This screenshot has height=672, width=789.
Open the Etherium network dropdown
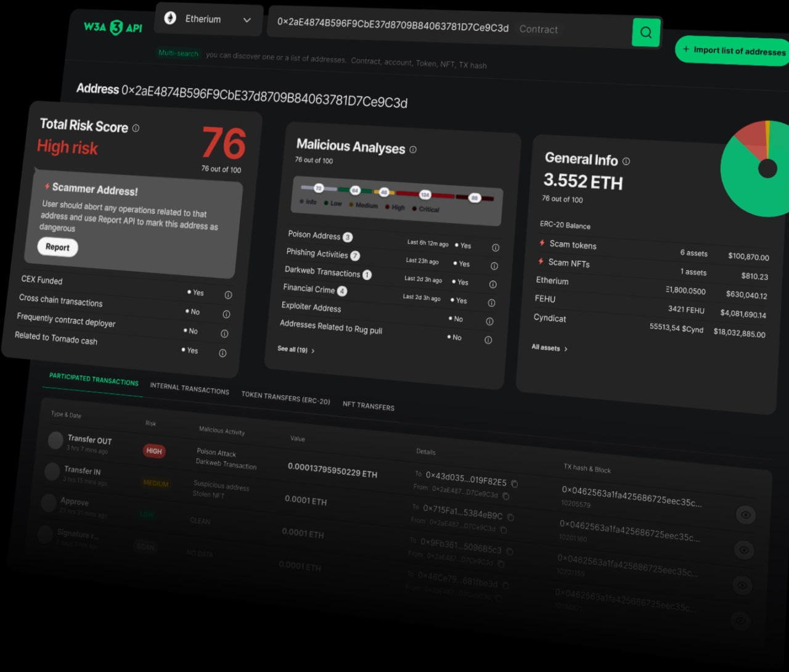(208, 20)
